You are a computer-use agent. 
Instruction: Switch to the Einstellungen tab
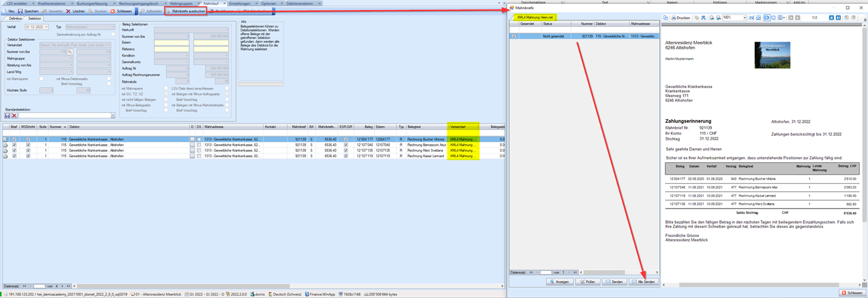pyautogui.click(x=239, y=3)
